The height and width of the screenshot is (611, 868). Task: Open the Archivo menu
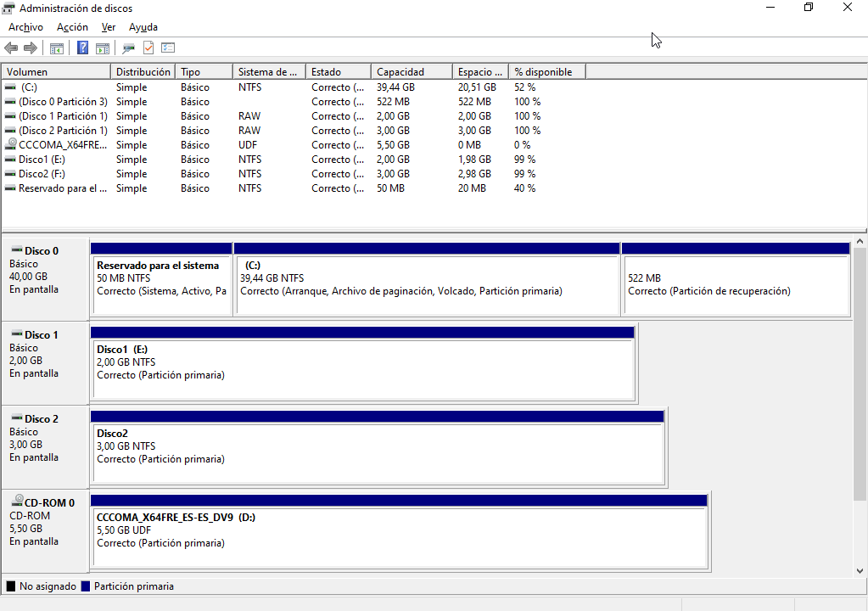click(x=25, y=27)
